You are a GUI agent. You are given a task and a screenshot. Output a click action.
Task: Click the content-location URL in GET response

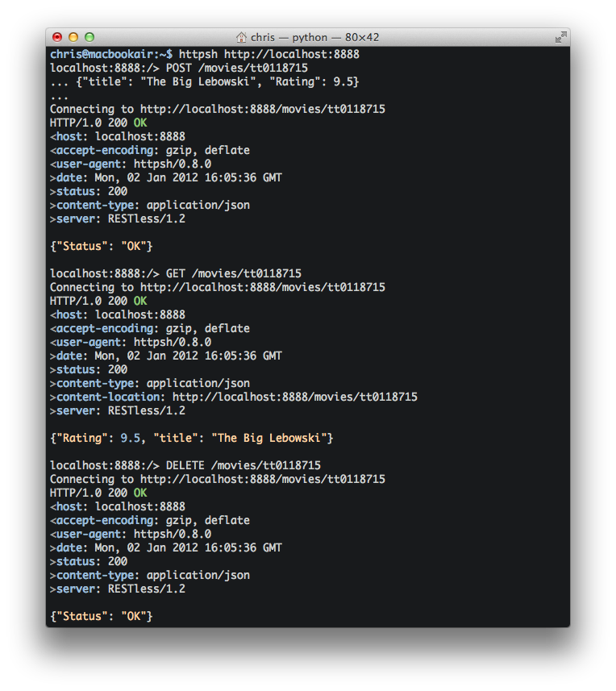point(295,397)
